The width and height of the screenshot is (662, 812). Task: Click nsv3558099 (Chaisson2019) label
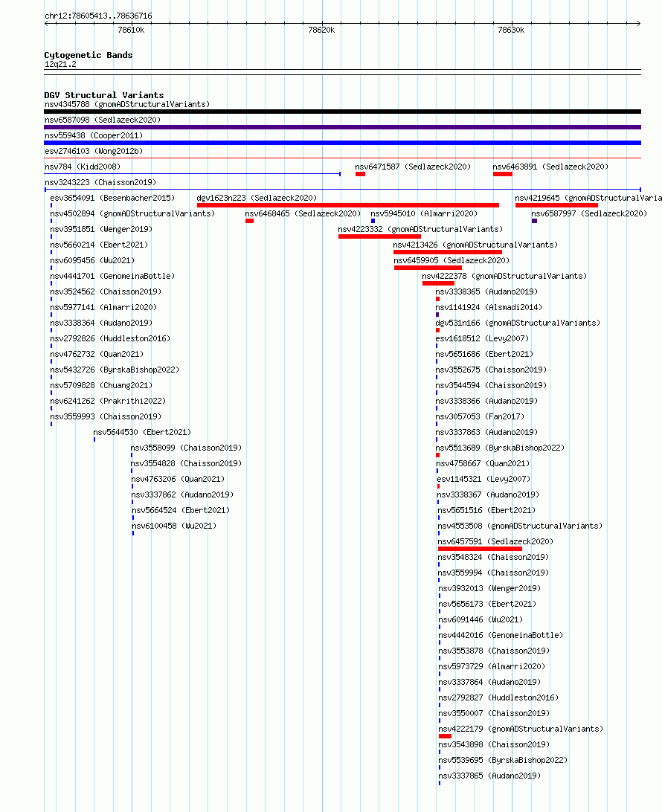tap(187, 446)
